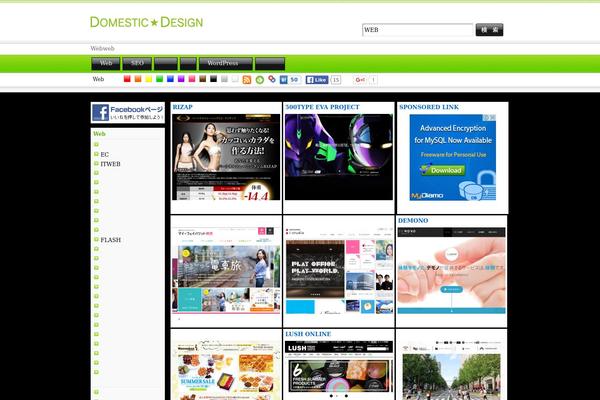Open the 500TYPE EVA PROJECT title link
This screenshot has width=600, height=400.
[322, 107]
